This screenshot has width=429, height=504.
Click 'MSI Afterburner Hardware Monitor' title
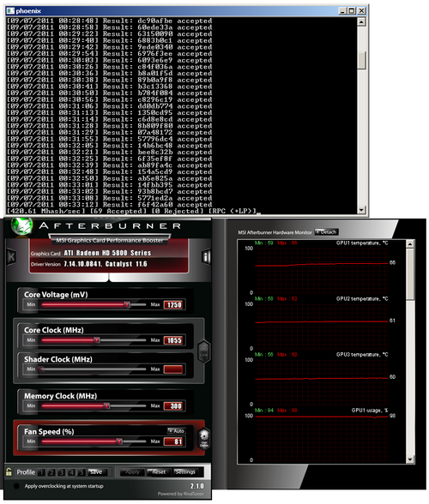275,232
